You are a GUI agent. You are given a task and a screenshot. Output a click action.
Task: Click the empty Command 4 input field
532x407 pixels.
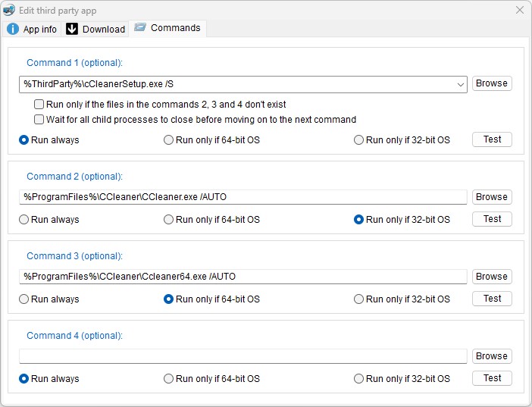(243, 356)
